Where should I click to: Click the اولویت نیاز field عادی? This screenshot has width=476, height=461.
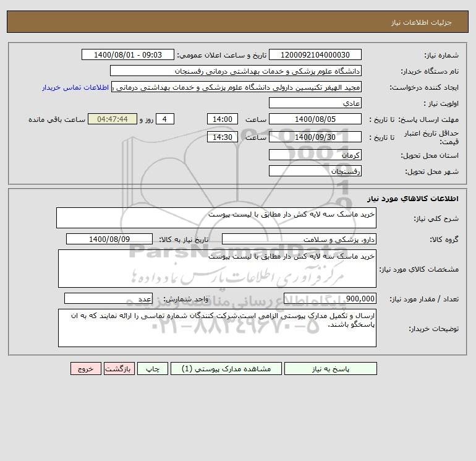pos(315,103)
